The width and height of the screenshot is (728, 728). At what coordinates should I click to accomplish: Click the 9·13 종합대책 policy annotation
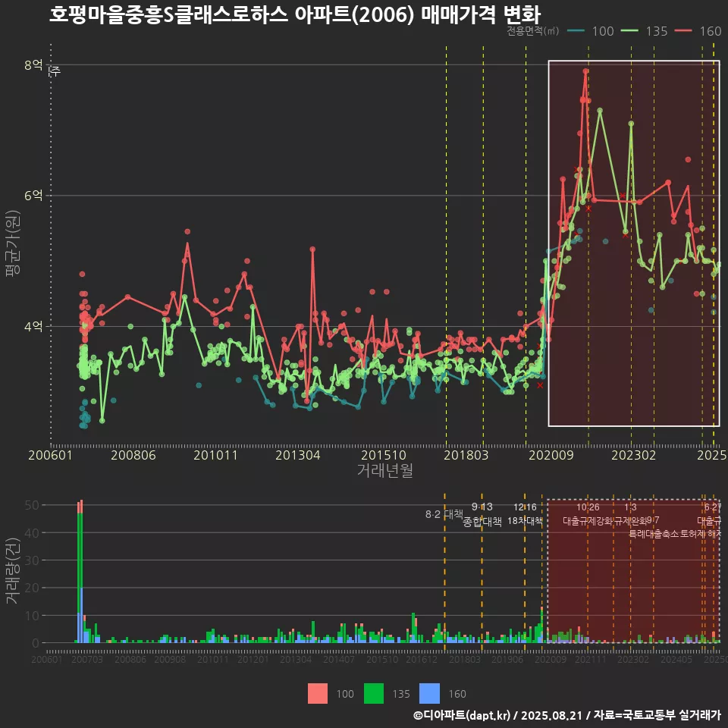tap(482, 514)
